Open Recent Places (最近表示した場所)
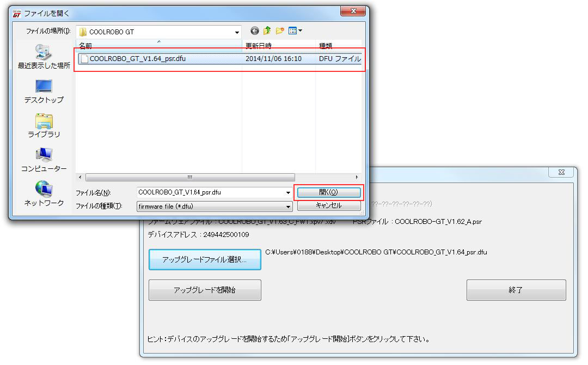The image size is (588, 365). 44,57
